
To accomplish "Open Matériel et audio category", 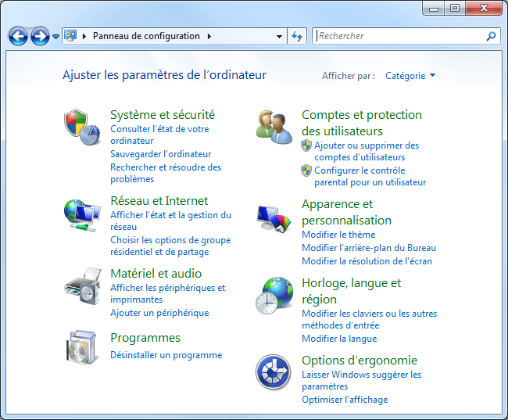I will point(156,274).
